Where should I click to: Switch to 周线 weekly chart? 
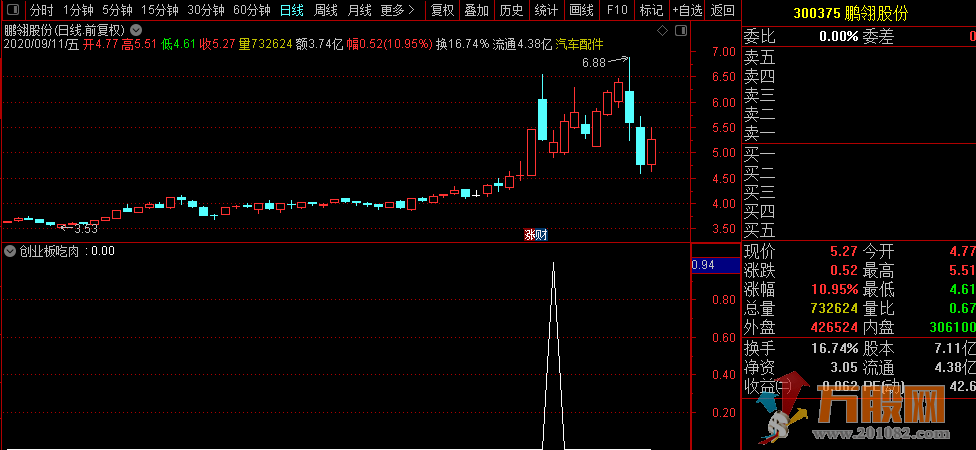[326, 10]
